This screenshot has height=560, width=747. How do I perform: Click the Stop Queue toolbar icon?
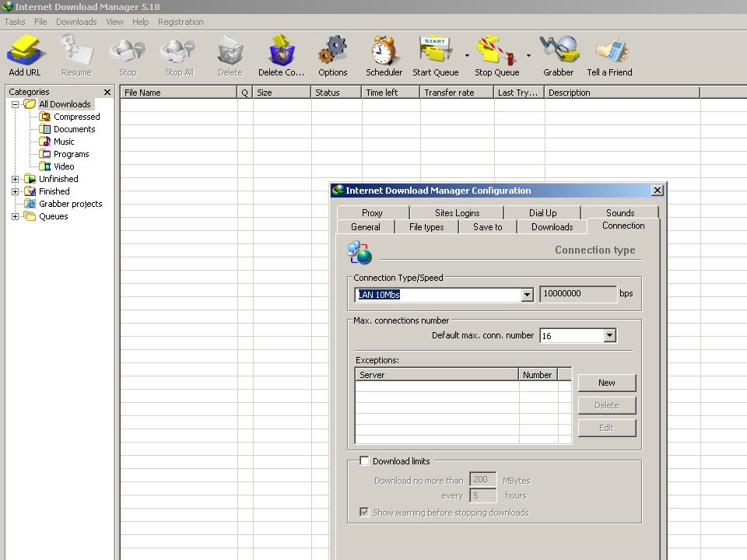coord(497,50)
